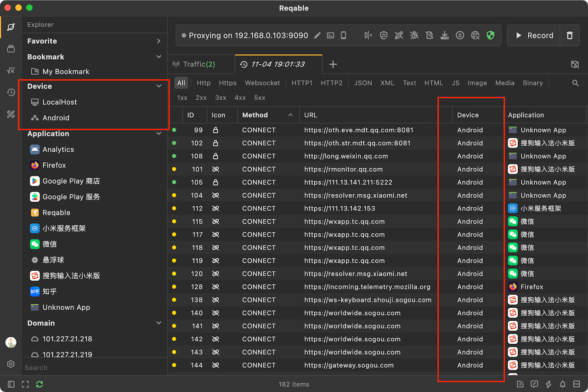Select Android under Device in explorer
The image size is (588, 392).
click(x=56, y=118)
